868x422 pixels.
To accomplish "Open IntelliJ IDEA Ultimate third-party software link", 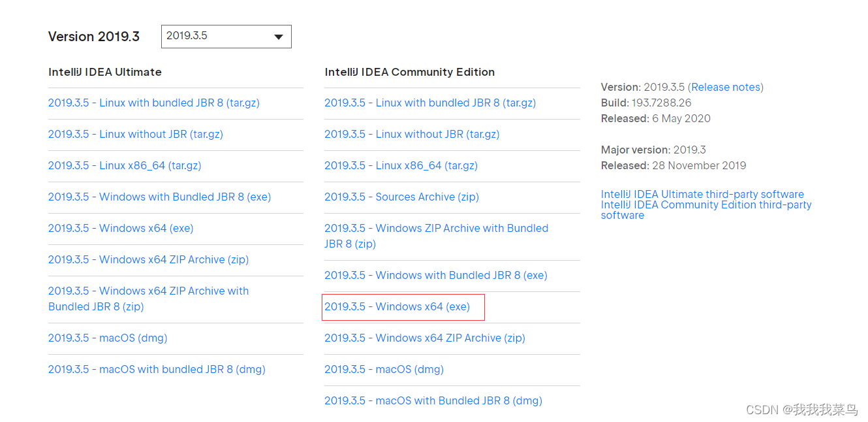I will tap(702, 194).
